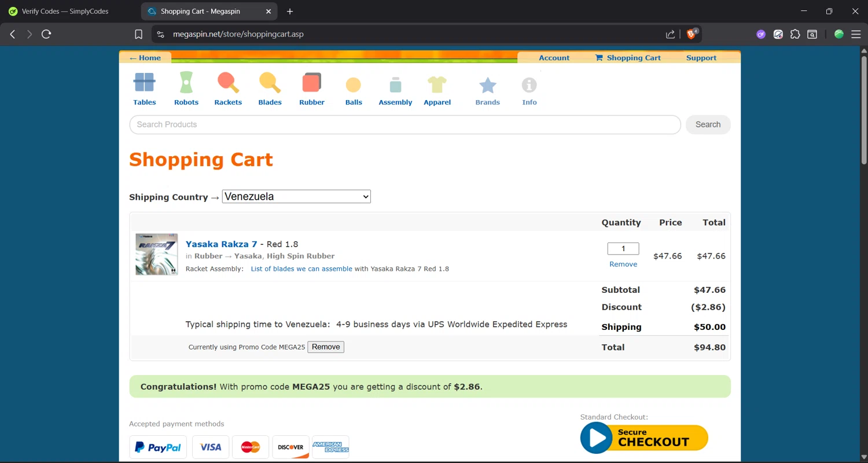
Task: Click the Congratulations promo message
Action: [x=430, y=387]
